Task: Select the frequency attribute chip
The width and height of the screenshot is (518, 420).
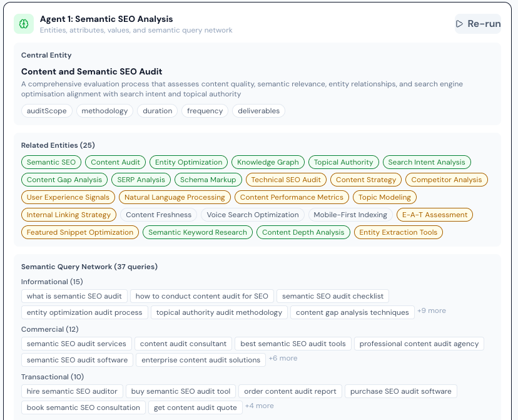Action: (x=205, y=111)
